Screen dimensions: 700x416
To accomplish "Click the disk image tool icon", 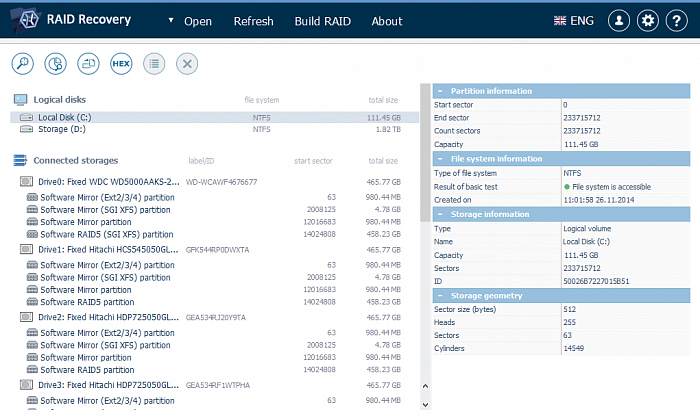I will pos(88,63).
